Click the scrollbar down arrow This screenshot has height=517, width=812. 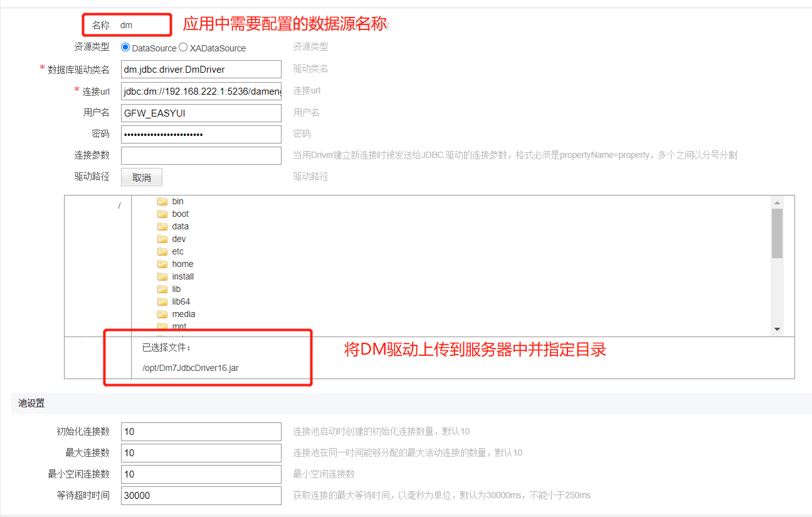(777, 328)
